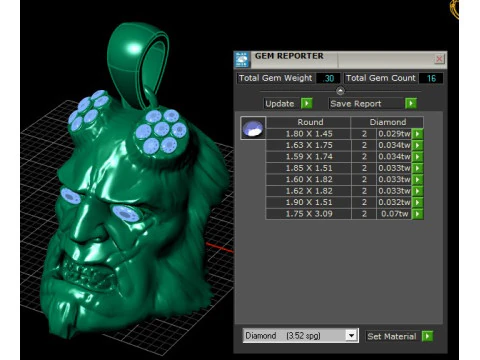
Task: Select the gem in the model's left eye
Action: pyautogui.click(x=126, y=213)
